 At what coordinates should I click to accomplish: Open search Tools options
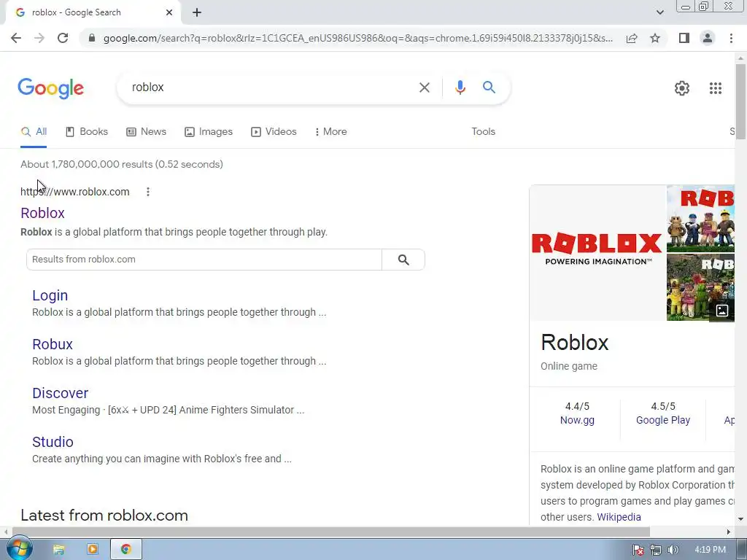[x=483, y=131]
